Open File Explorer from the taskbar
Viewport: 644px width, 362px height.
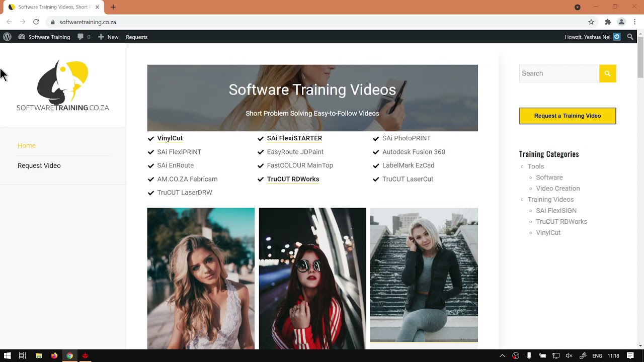(x=39, y=355)
